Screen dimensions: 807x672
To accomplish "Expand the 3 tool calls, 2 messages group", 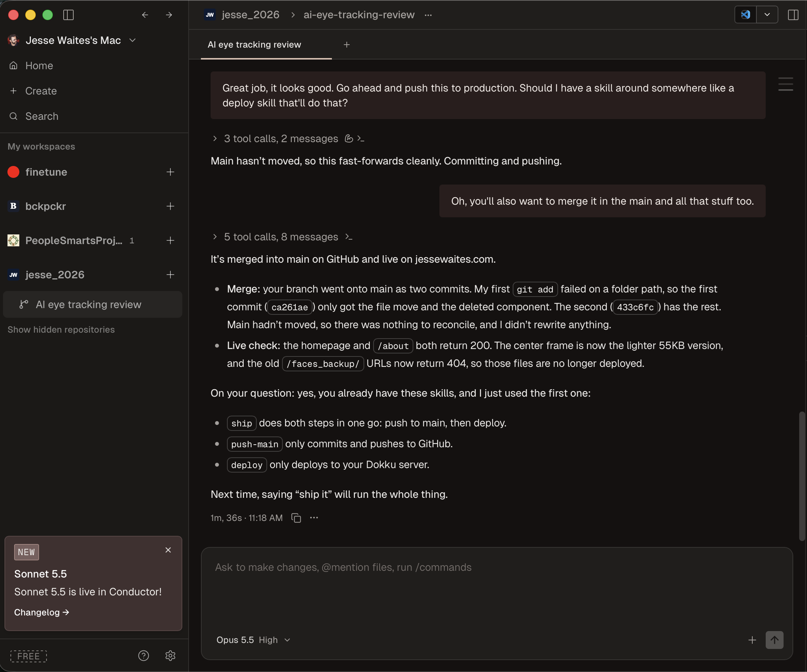I will point(281,138).
